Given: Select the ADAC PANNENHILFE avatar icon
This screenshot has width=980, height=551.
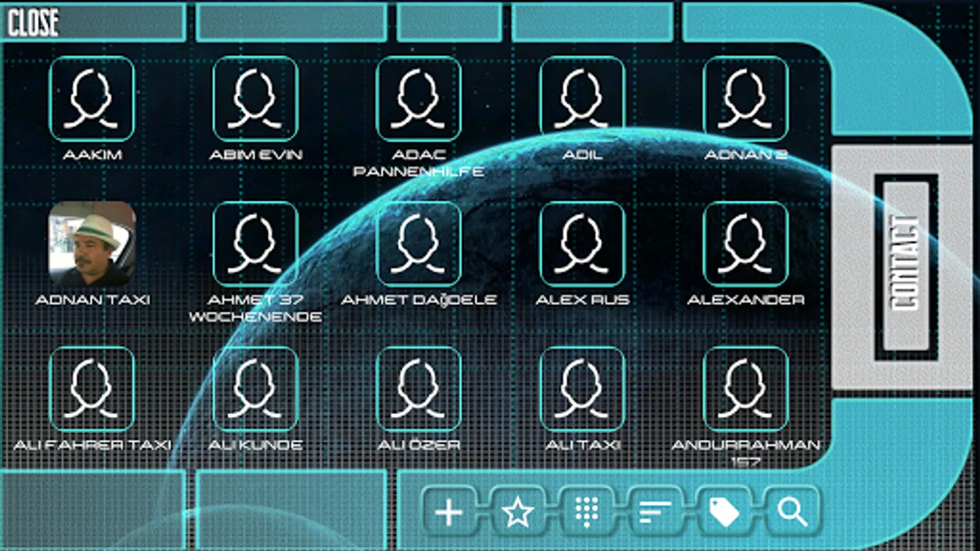Looking at the screenshot, I should 419,99.
